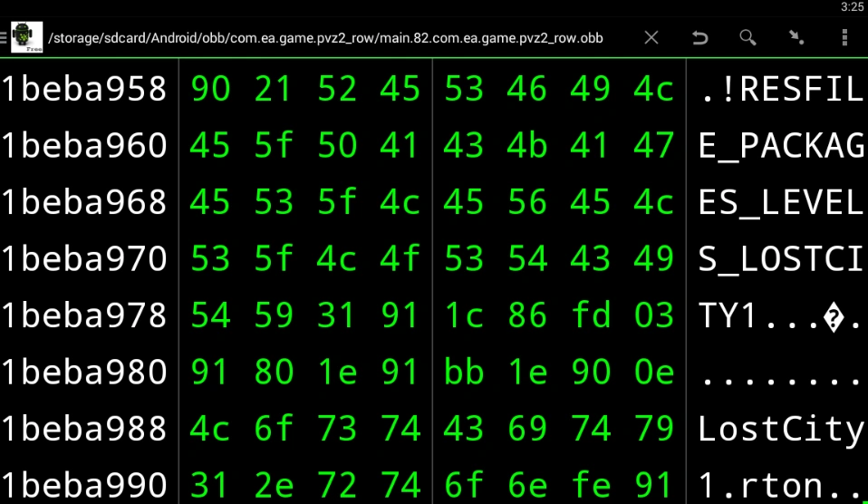The height and width of the screenshot is (504, 868).
Task: Tap ASCII text E_PACKAG
Action: pyautogui.click(x=781, y=145)
